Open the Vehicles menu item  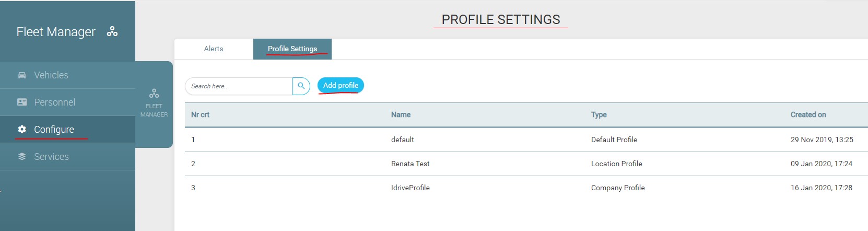(68, 75)
